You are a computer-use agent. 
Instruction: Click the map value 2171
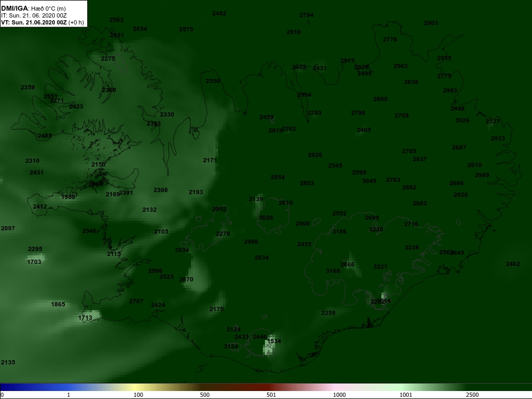[x=210, y=160]
